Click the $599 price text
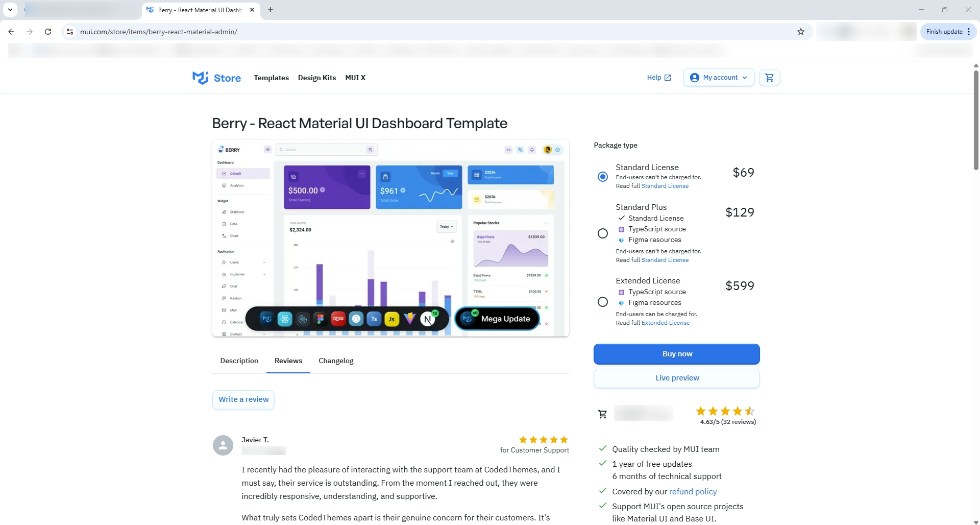This screenshot has width=980, height=525. (x=740, y=286)
